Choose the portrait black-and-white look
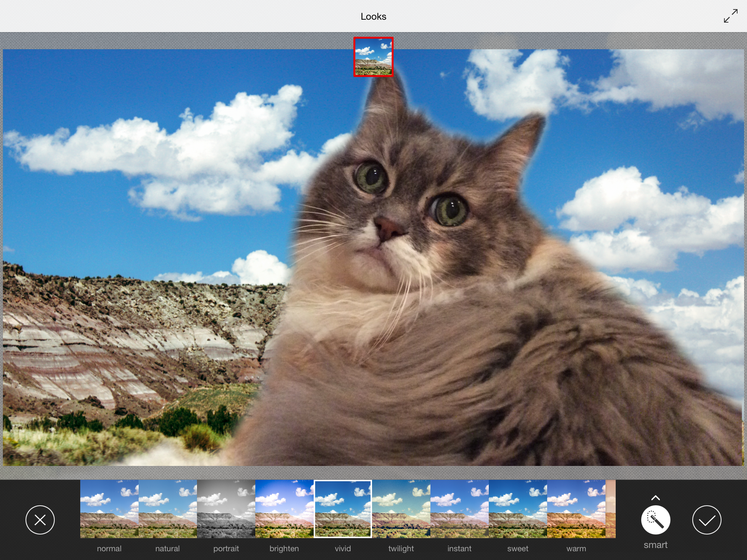This screenshot has height=560, width=747. click(x=226, y=509)
